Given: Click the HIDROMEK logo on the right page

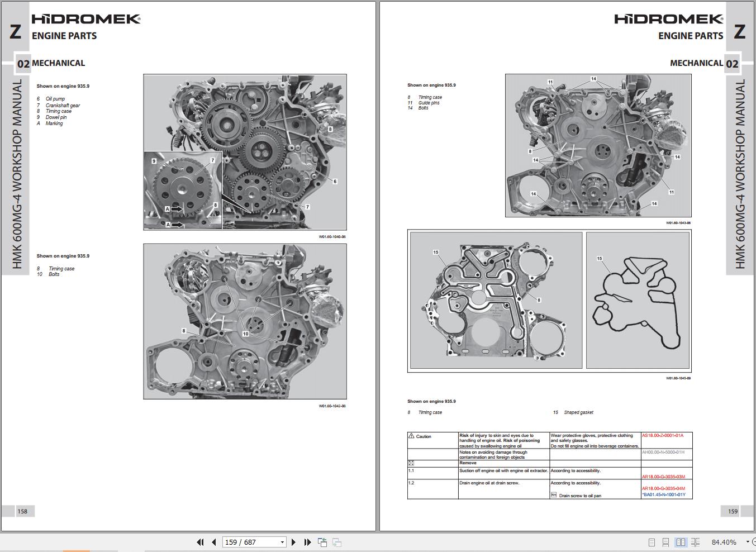Looking at the screenshot, I should click(x=669, y=19).
